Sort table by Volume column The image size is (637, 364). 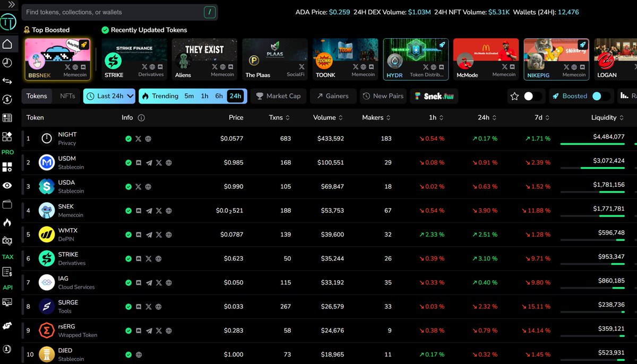click(328, 118)
